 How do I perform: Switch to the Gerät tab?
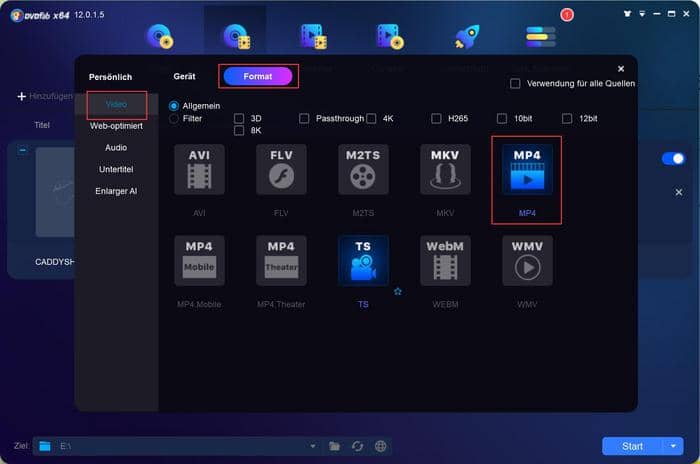tap(184, 76)
